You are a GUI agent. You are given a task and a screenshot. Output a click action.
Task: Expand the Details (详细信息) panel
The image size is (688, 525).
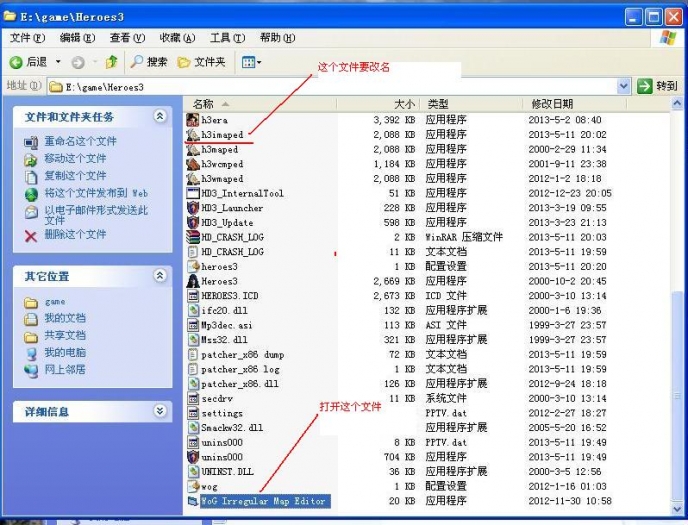point(160,411)
